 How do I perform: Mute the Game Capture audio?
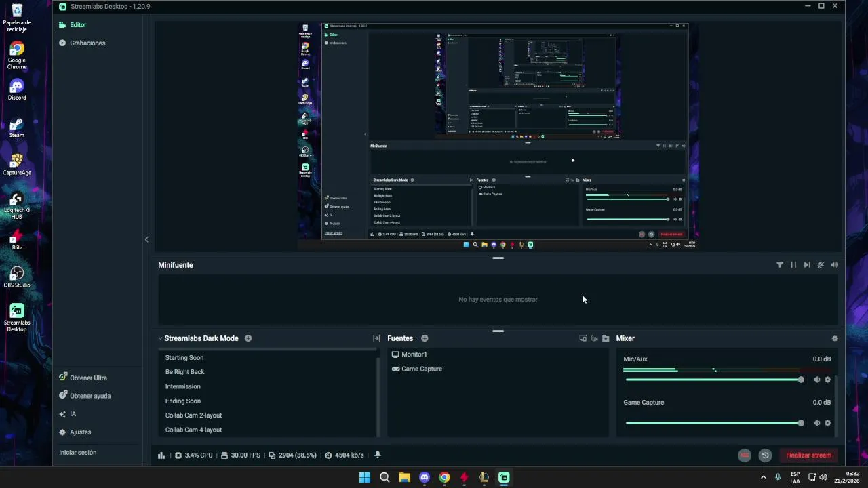[816, 423]
